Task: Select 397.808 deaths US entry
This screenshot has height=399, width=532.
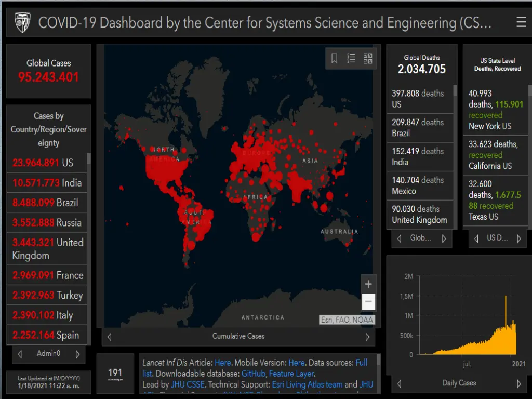Action: tap(420, 99)
